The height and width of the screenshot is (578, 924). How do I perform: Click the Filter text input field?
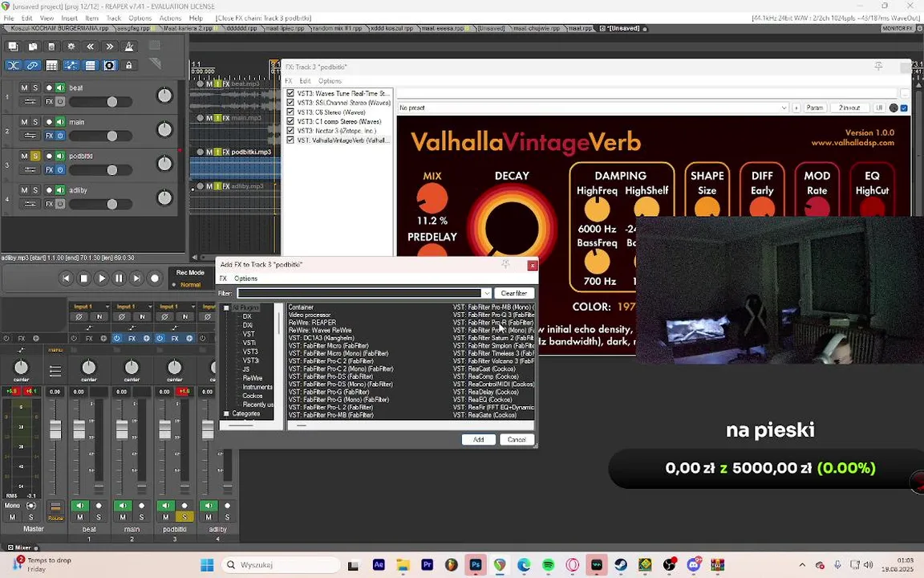tap(359, 293)
